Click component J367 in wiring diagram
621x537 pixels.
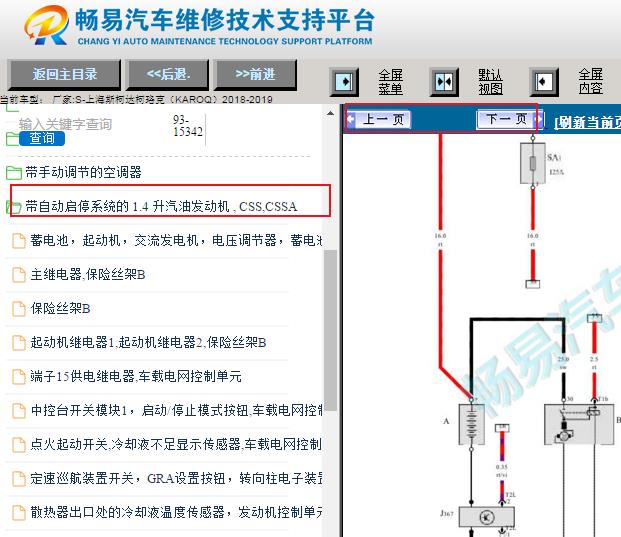coord(487,517)
